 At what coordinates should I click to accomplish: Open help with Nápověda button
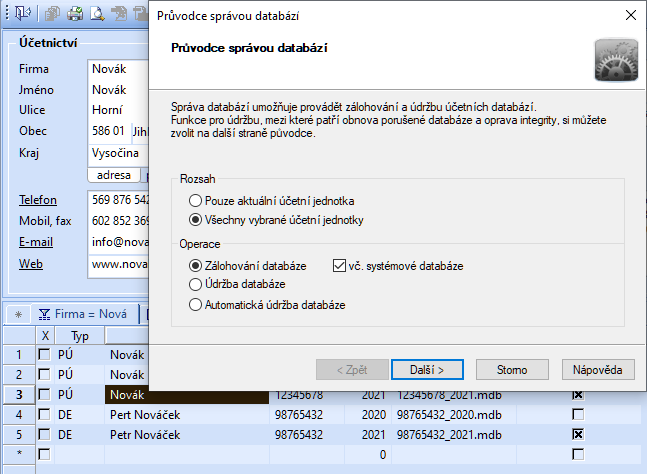598,370
